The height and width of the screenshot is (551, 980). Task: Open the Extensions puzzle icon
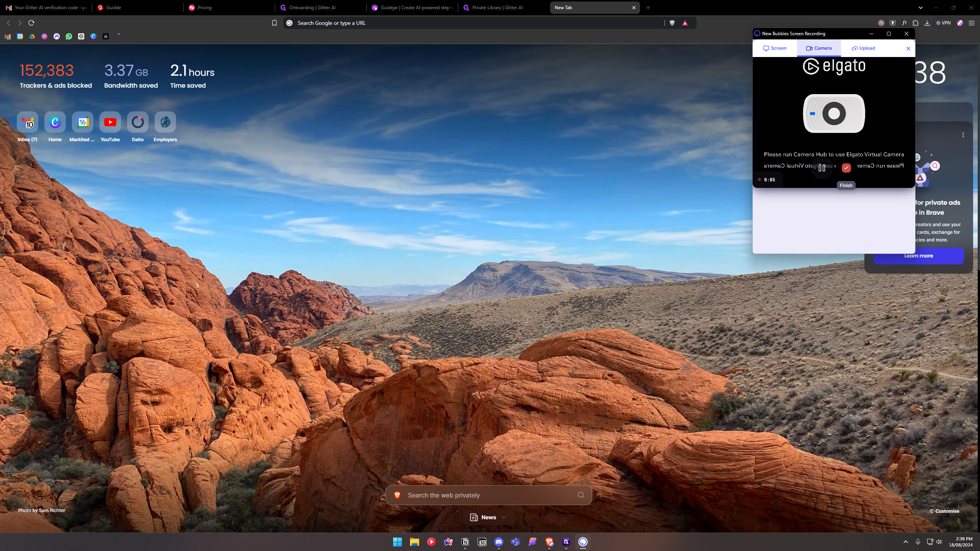pyautogui.click(x=916, y=23)
